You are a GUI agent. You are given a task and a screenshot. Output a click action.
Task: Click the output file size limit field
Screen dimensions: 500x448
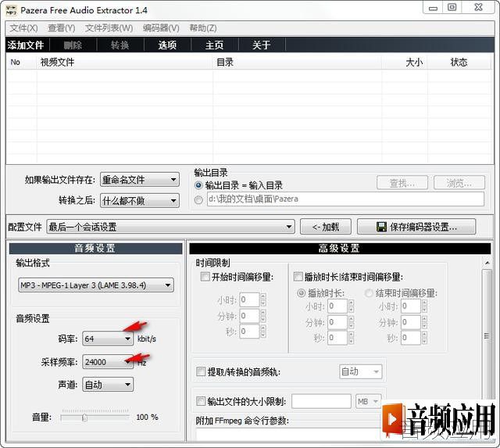tap(321, 401)
